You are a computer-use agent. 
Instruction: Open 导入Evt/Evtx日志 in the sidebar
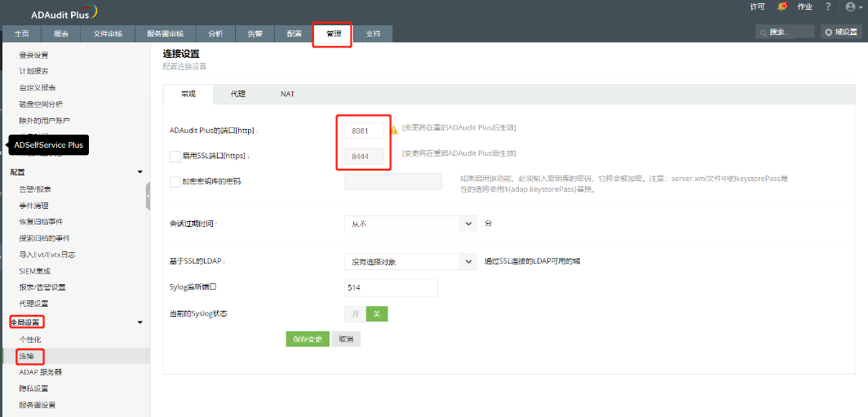(x=47, y=255)
